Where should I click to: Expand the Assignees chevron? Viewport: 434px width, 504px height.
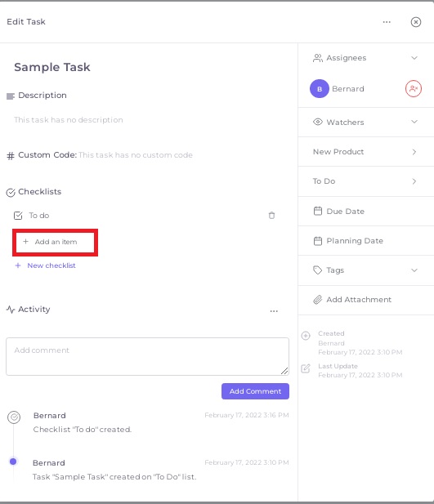tap(414, 58)
